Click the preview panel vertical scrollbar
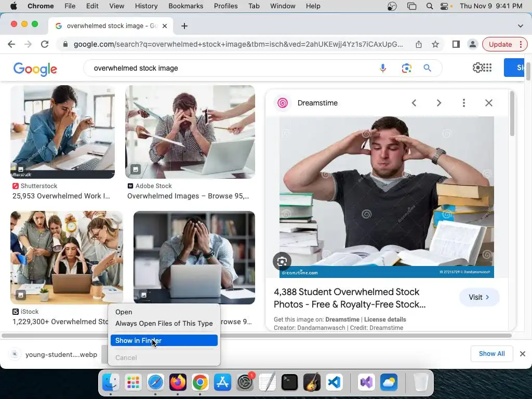Image resolution: width=532 pixels, height=399 pixels. [x=512, y=114]
